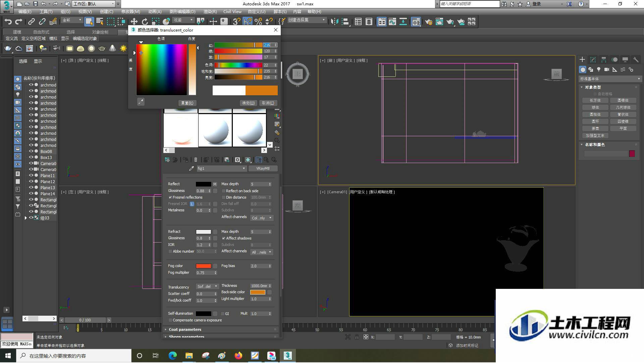
Task: Click the 茶壶 primitive button
Action: pos(595,128)
